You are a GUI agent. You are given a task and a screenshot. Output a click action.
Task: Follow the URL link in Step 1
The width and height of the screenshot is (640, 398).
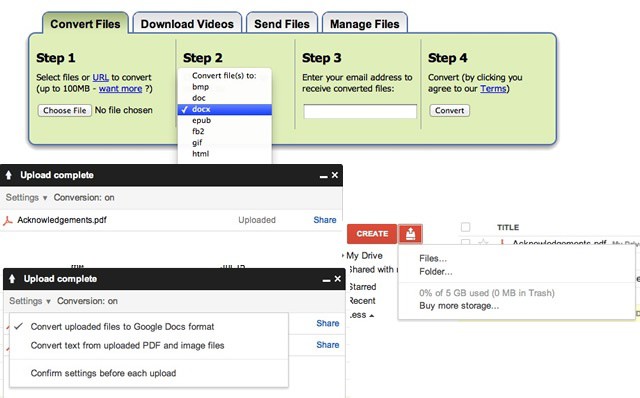100,77
